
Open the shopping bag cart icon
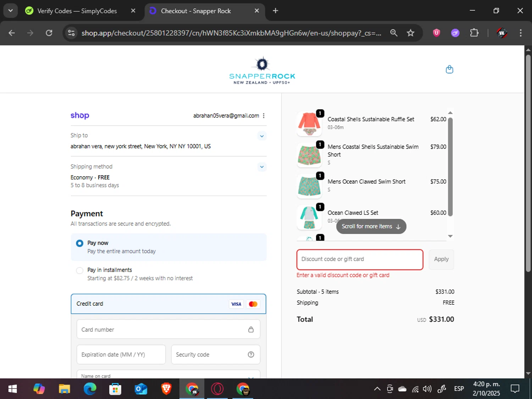[449, 69]
